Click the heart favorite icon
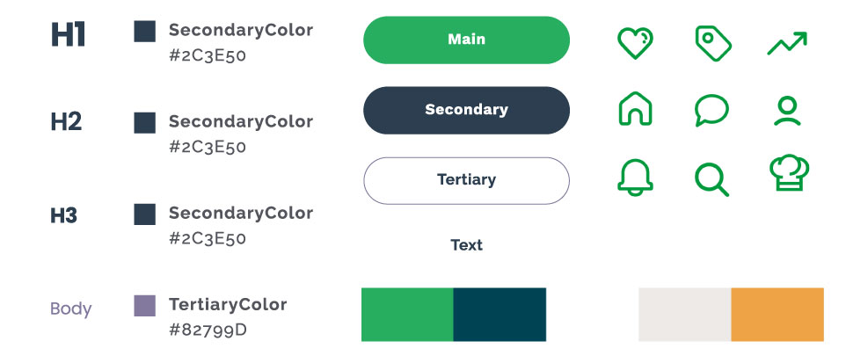The height and width of the screenshot is (363, 868). pos(635,43)
